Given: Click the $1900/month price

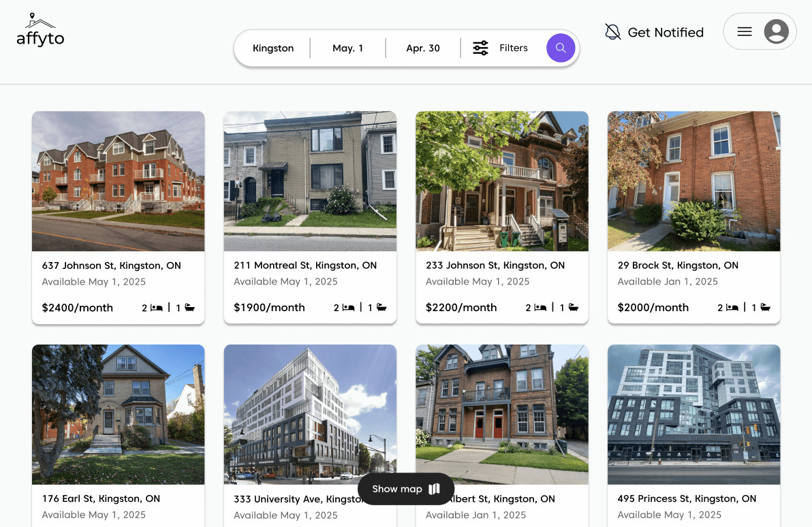Looking at the screenshot, I should coord(269,308).
